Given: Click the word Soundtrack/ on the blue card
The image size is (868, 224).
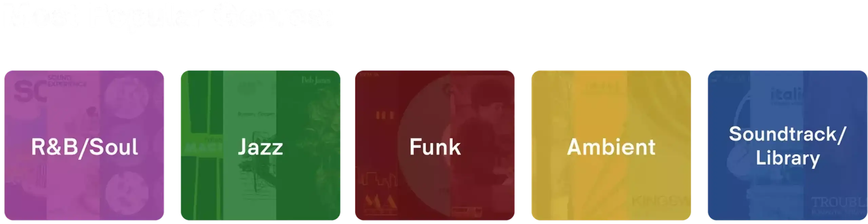Looking at the screenshot, I should pos(788,134).
